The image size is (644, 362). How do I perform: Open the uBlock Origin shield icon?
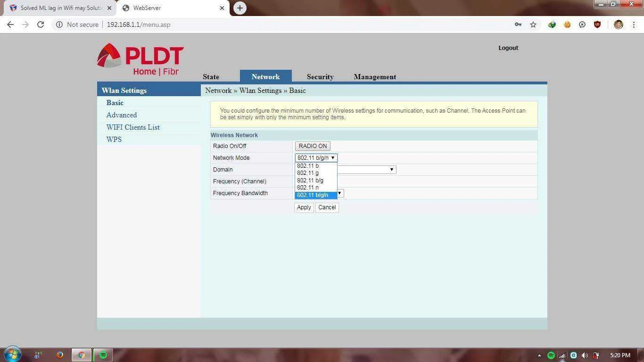coord(597,25)
